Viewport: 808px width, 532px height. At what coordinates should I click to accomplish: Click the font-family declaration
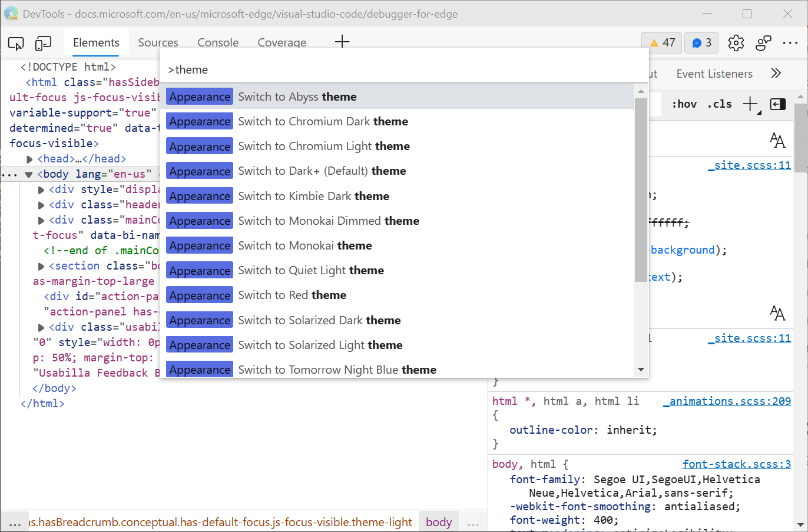pos(635,486)
